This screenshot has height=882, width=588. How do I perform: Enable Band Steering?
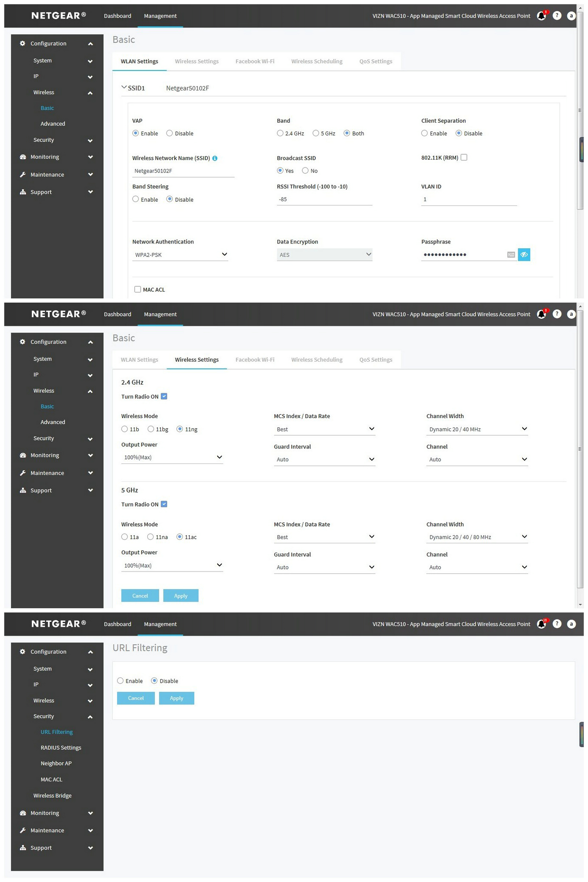pos(136,199)
